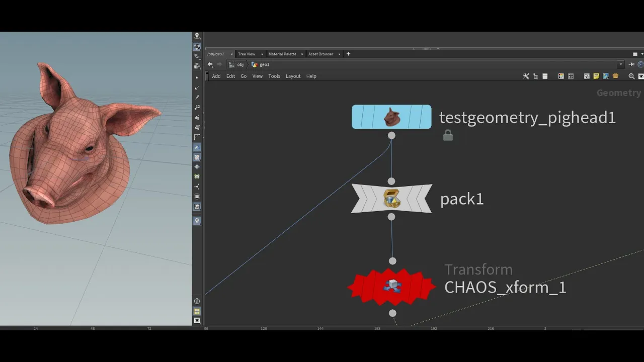Go back with the left arrow
The height and width of the screenshot is (362, 644).
(x=210, y=64)
